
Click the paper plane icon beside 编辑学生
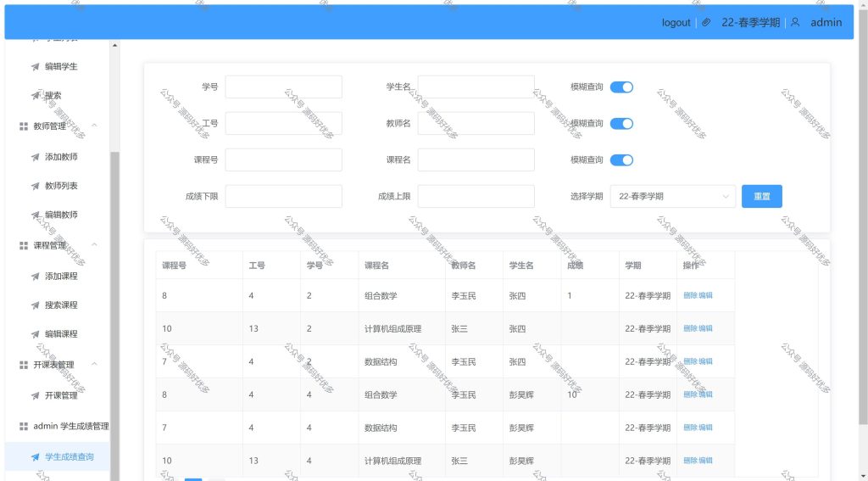click(x=36, y=66)
